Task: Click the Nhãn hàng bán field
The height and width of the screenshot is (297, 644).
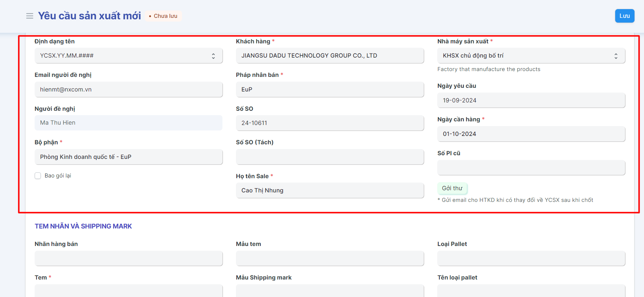Action: point(128,258)
